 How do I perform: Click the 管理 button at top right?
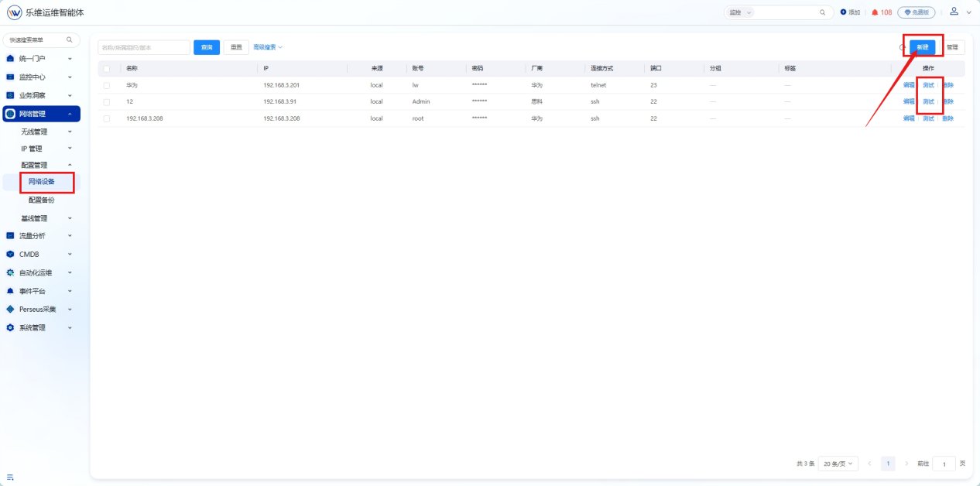tap(952, 47)
